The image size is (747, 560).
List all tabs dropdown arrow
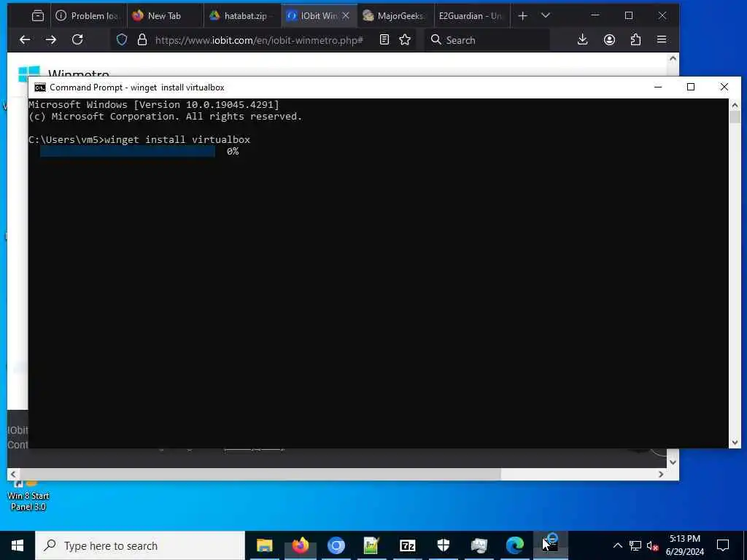click(x=546, y=16)
